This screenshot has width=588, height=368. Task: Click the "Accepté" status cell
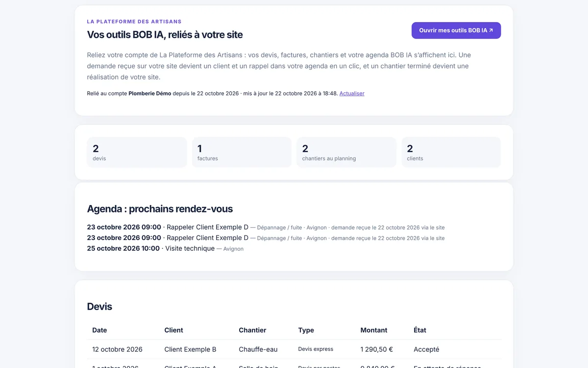tap(426, 349)
